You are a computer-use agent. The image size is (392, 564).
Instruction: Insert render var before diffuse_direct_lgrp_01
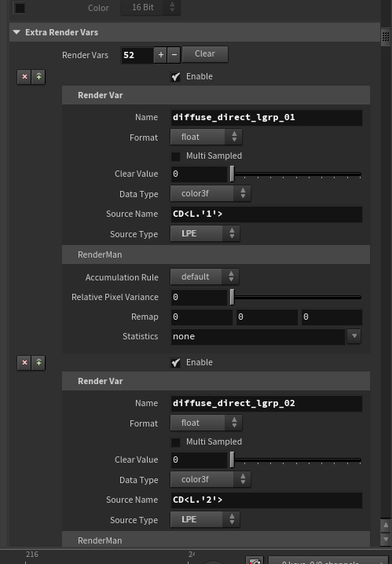[38, 77]
